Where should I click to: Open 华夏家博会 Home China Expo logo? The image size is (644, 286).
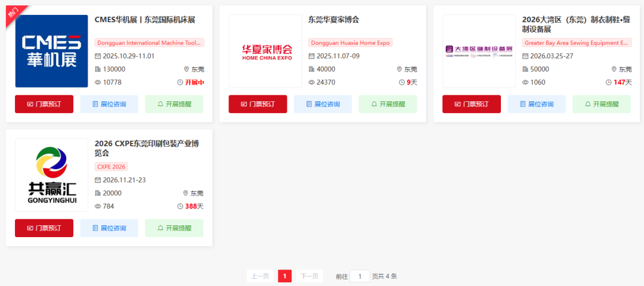pos(265,51)
